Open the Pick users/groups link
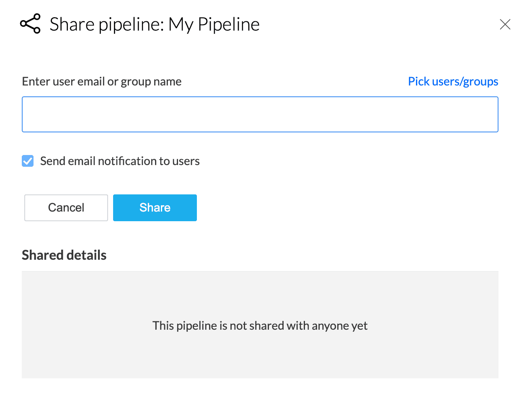The image size is (532, 398). (x=453, y=81)
